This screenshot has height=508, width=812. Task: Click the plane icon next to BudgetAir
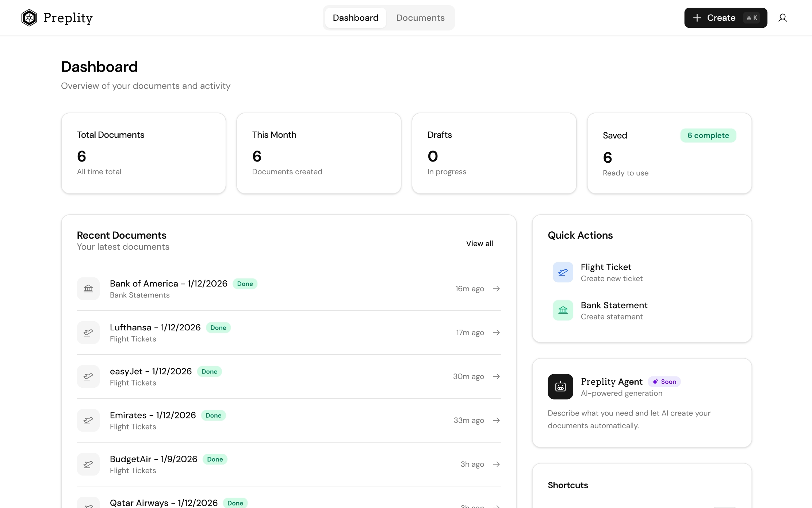coord(88,464)
